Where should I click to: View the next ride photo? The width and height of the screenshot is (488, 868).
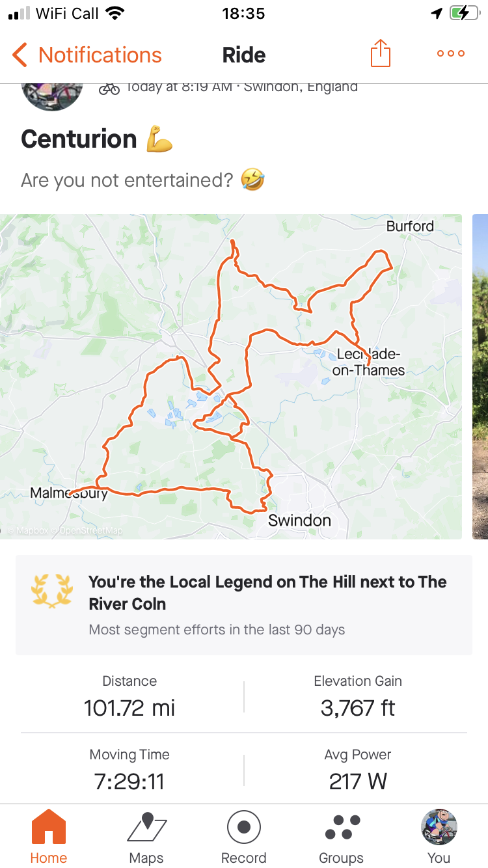click(x=480, y=376)
